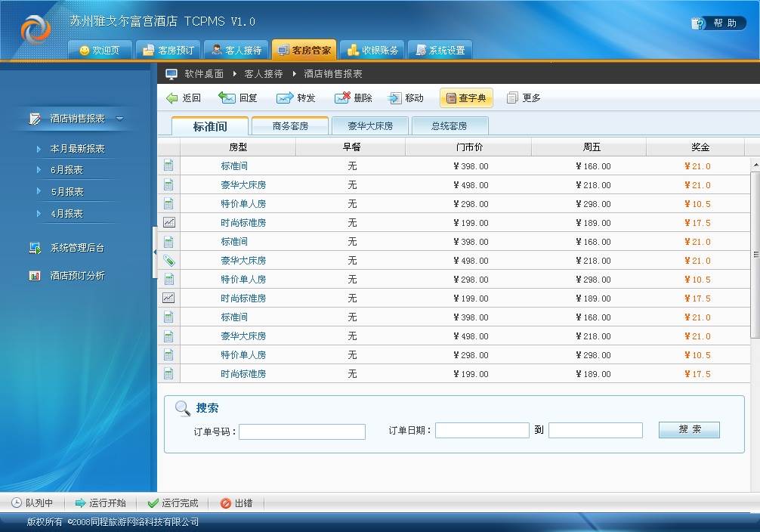Select the 标准间 room tab

click(x=210, y=126)
